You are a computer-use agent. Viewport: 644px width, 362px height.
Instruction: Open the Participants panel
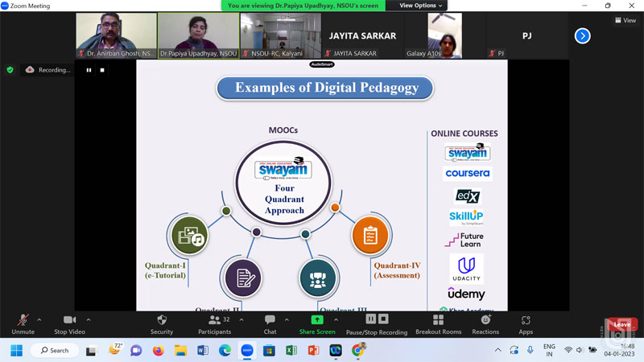(x=214, y=324)
